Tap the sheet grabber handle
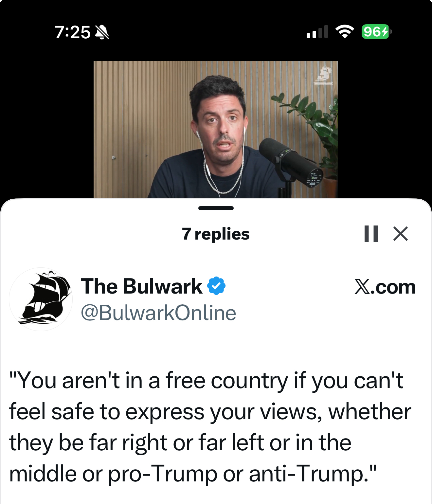The image size is (432, 504). (x=216, y=208)
